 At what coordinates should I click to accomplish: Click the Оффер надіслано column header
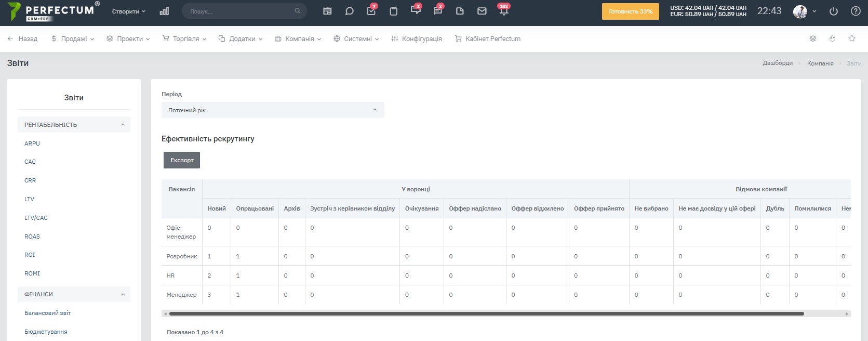(475, 208)
